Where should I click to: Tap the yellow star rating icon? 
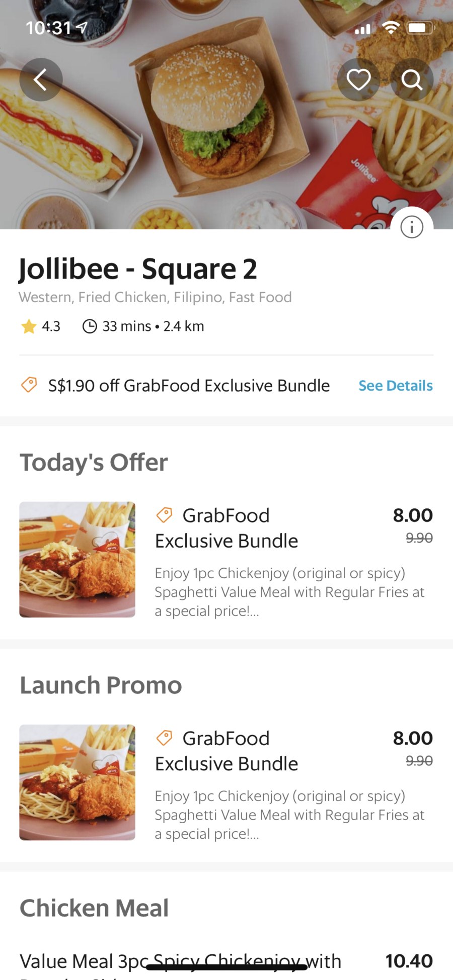tap(29, 326)
